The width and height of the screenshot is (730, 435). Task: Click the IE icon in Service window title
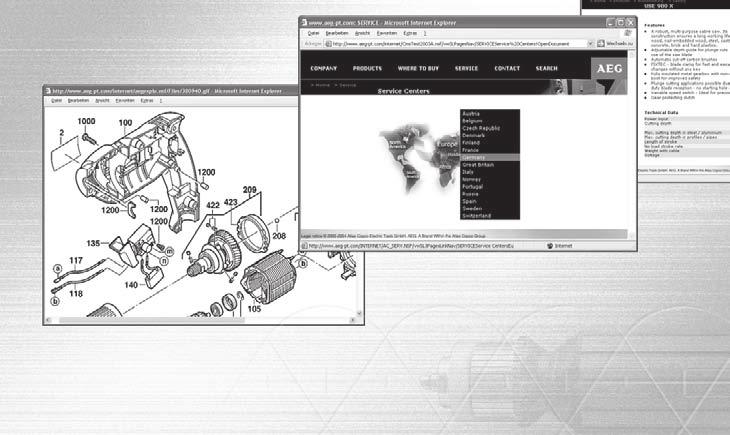(304, 22)
